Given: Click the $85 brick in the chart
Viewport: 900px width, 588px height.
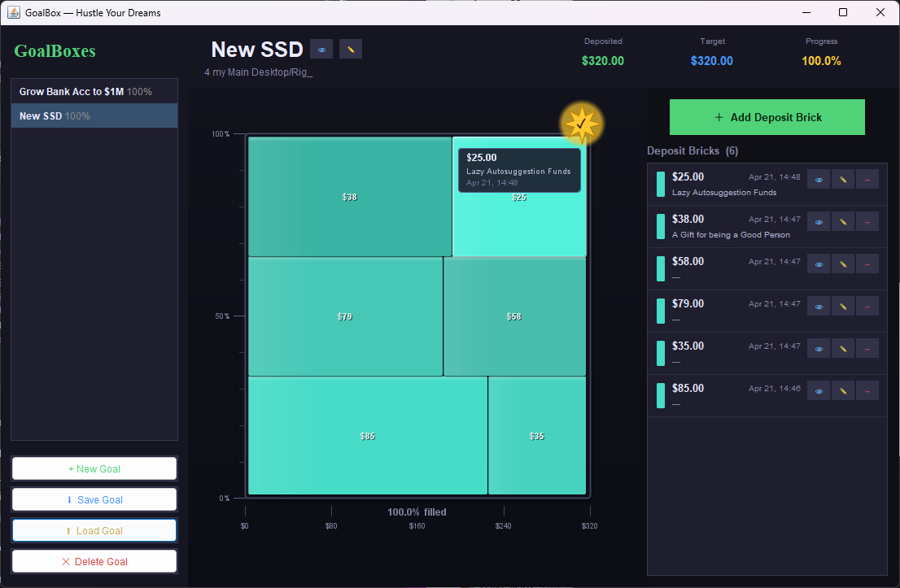Looking at the screenshot, I should click(x=368, y=436).
